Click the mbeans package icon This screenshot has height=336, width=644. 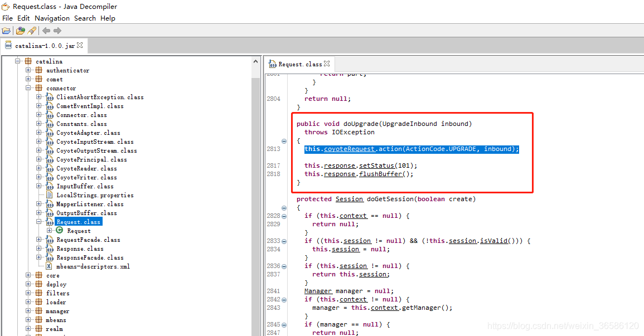pyautogui.click(x=39, y=320)
